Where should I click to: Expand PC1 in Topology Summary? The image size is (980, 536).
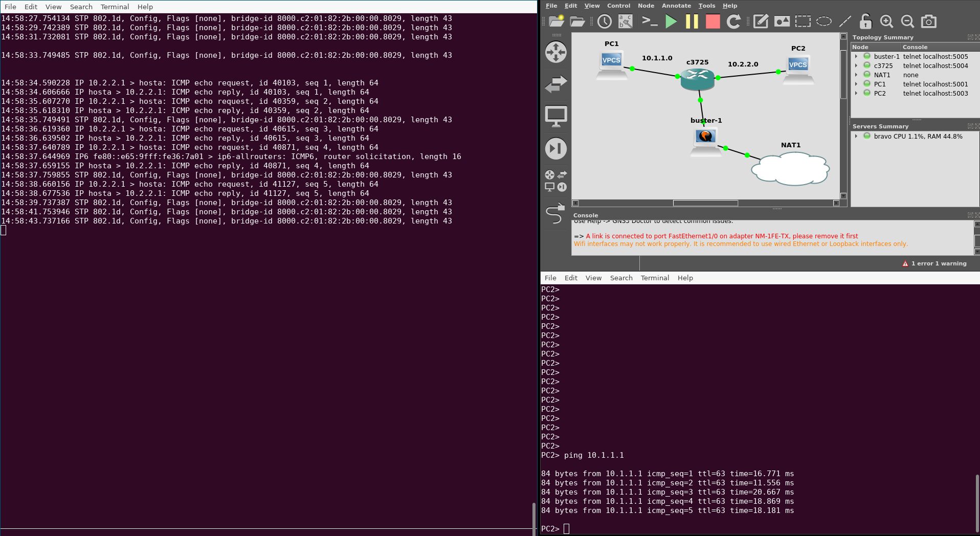point(856,84)
